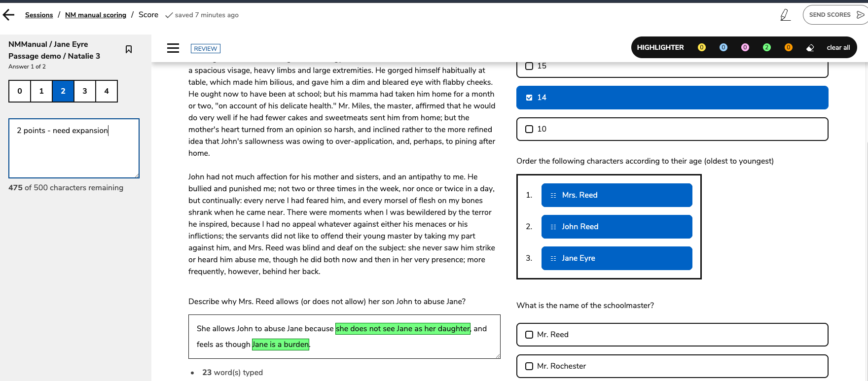Viewport: 868px width, 381px height.
Task: Open the NM manual scoring breadcrumb link
Action: point(96,15)
